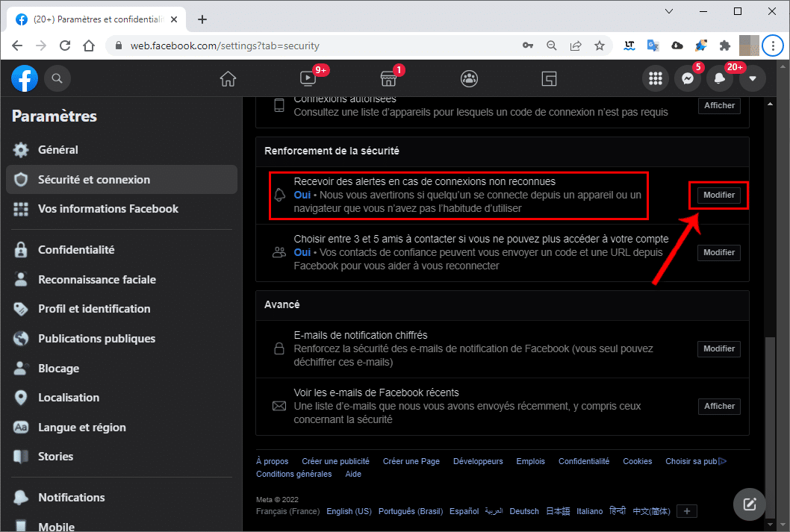790x532 pixels.
Task: Open Localisation settings
Action: coord(122,398)
